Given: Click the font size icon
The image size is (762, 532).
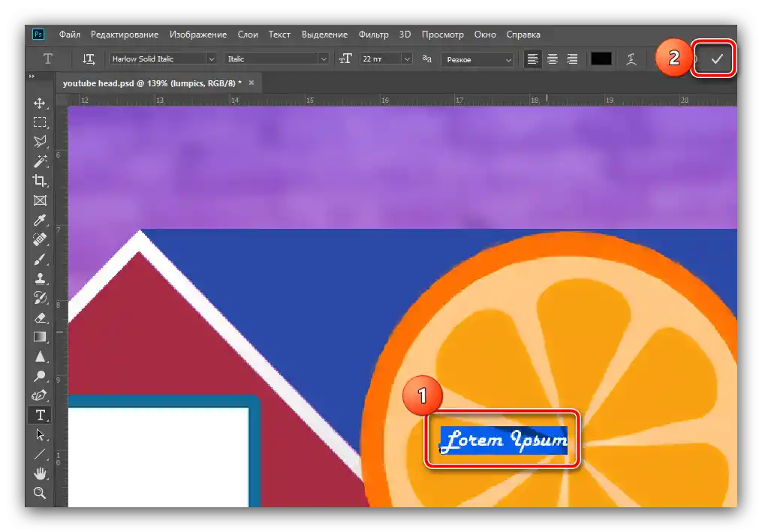Looking at the screenshot, I should (345, 59).
